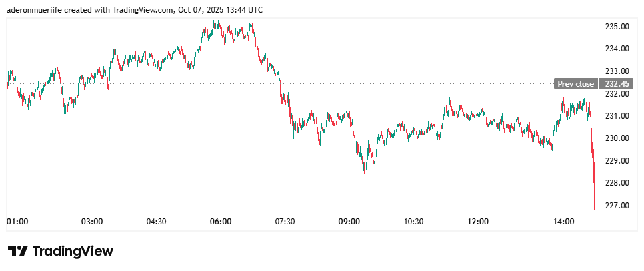Select the 12:00 time axis marker
This screenshot has width=644, height=271.
click(x=478, y=221)
